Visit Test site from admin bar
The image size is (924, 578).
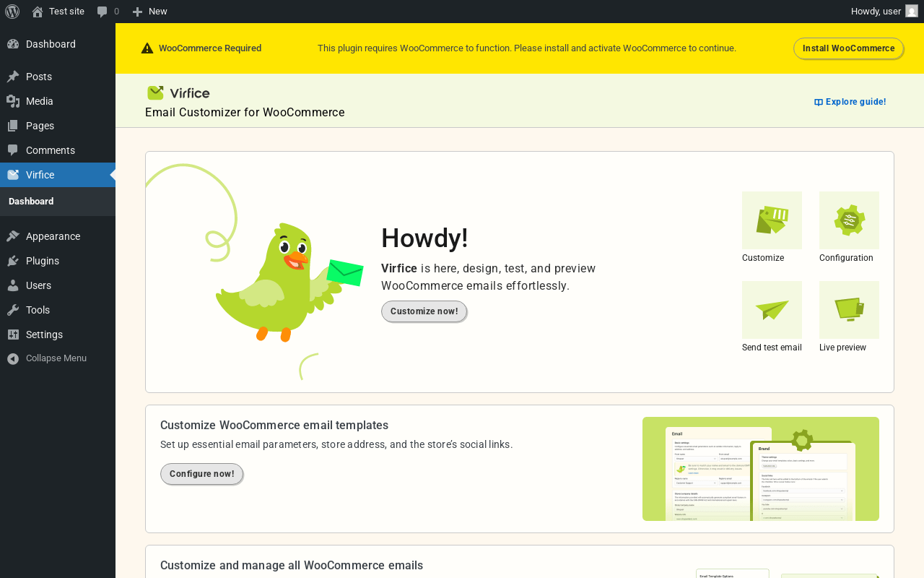coord(58,12)
